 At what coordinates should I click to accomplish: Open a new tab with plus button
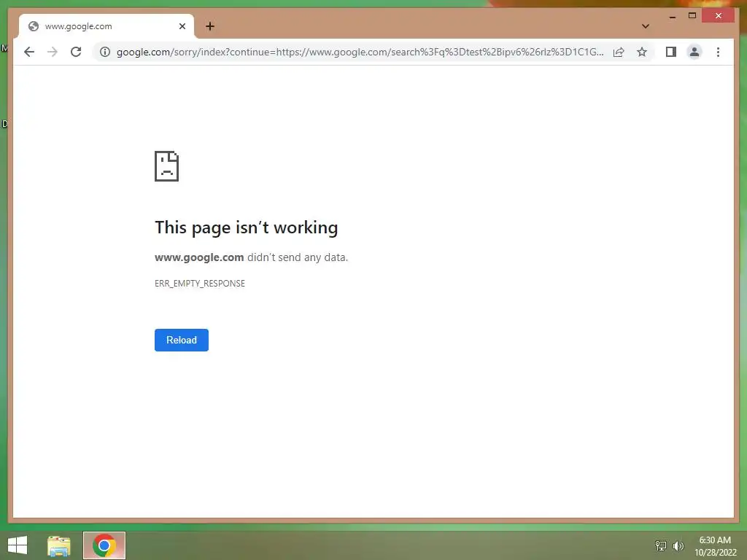coord(210,26)
